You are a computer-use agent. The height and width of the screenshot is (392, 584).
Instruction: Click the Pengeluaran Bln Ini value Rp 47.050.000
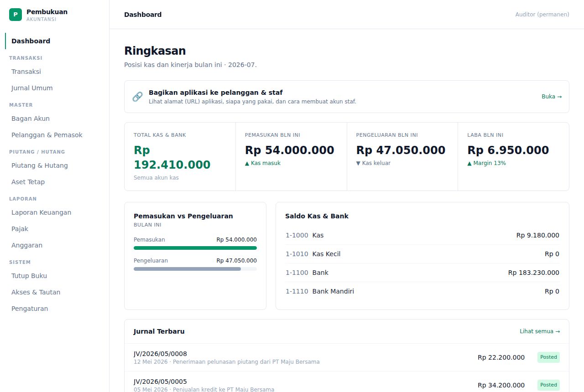point(401,150)
